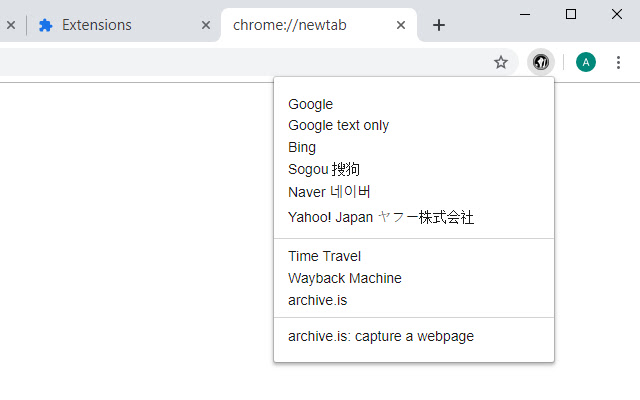This screenshot has height=400, width=640.
Task: Open the Yahoo! Japan entry
Action: 380,217
